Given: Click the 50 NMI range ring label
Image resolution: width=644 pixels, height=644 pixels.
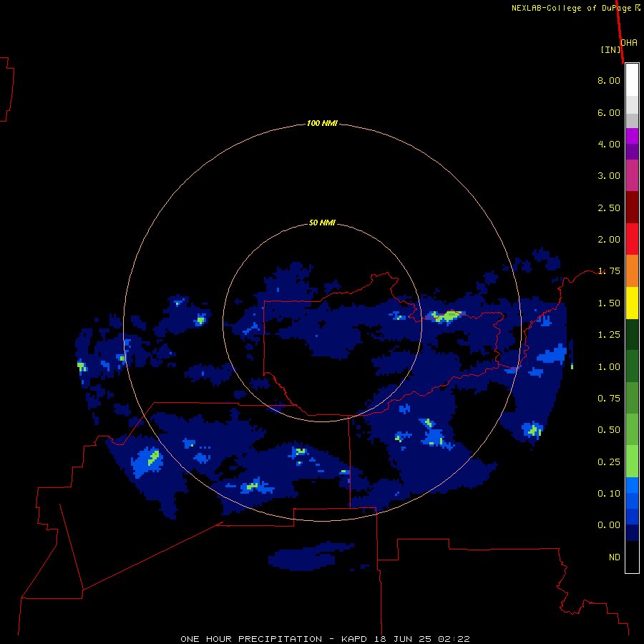Looking at the screenshot, I should (x=322, y=223).
